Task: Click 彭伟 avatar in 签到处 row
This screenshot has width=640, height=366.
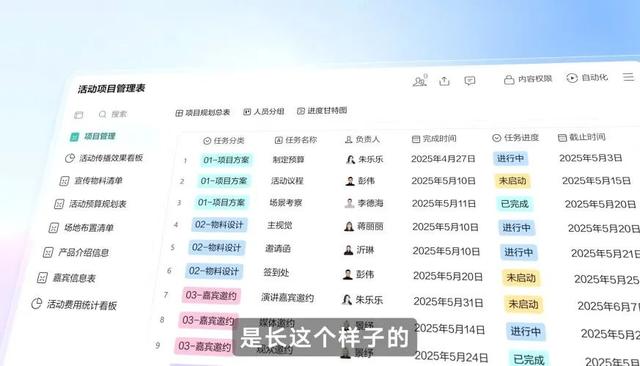Action: (348, 275)
